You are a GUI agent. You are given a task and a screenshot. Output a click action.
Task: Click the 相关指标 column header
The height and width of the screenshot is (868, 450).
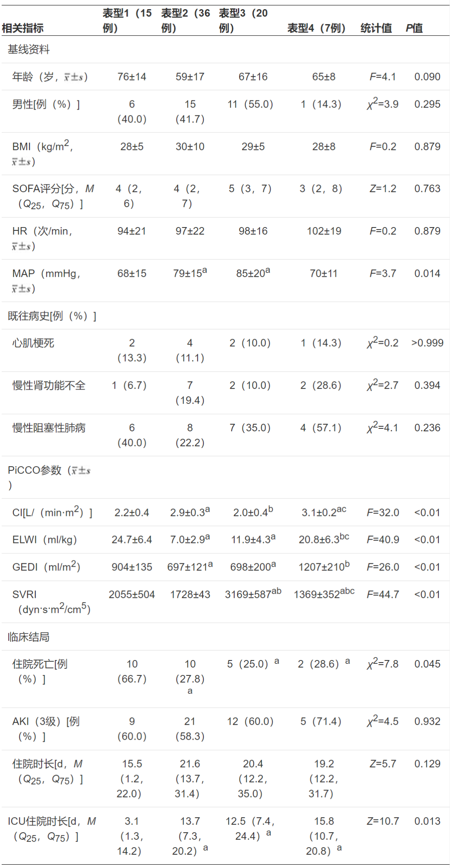23,28
